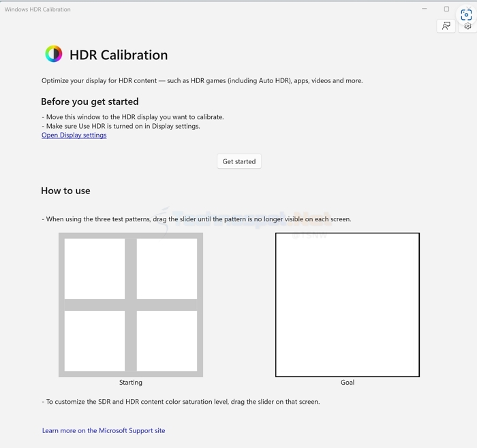Maximize the Windows HDR Calibration window
The width and height of the screenshot is (477, 448).
[x=446, y=9]
